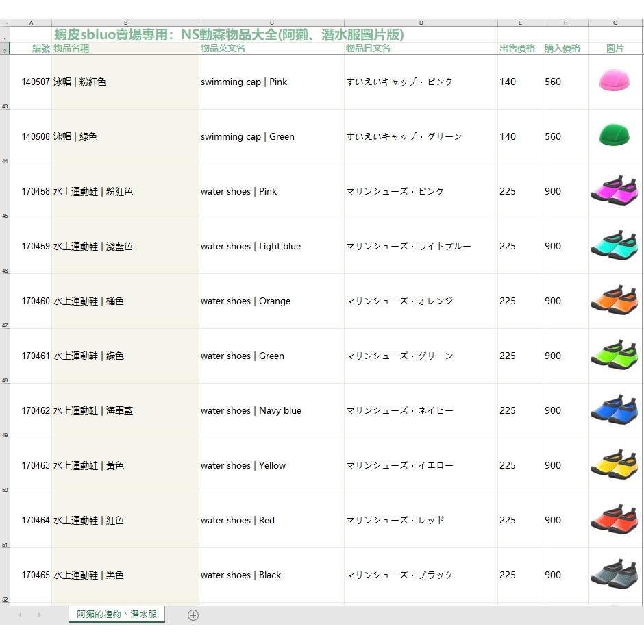This screenshot has width=644, height=644.
Task: Select column E header
Action: pyautogui.click(x=521, y=23)
